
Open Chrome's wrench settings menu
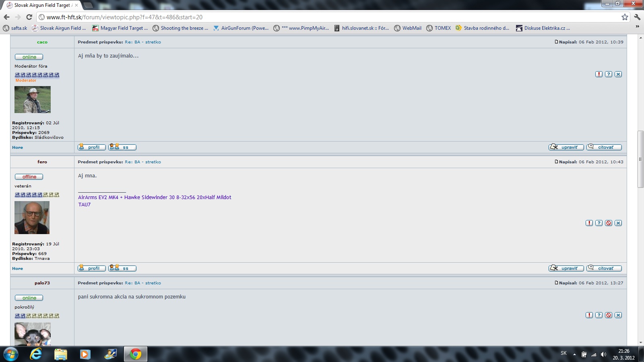[637, 17]
